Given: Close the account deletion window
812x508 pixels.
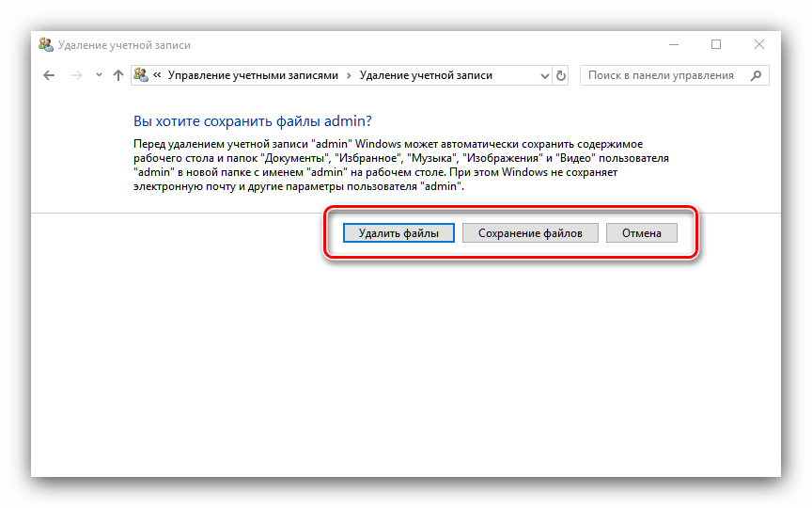Looking at the screenshot, I should click(x=759, y=45).
